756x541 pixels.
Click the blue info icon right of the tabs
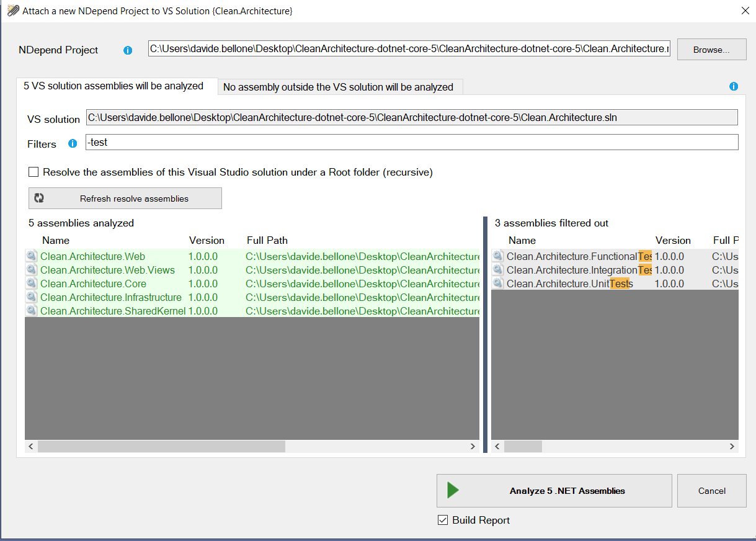(x=734, y=86)
